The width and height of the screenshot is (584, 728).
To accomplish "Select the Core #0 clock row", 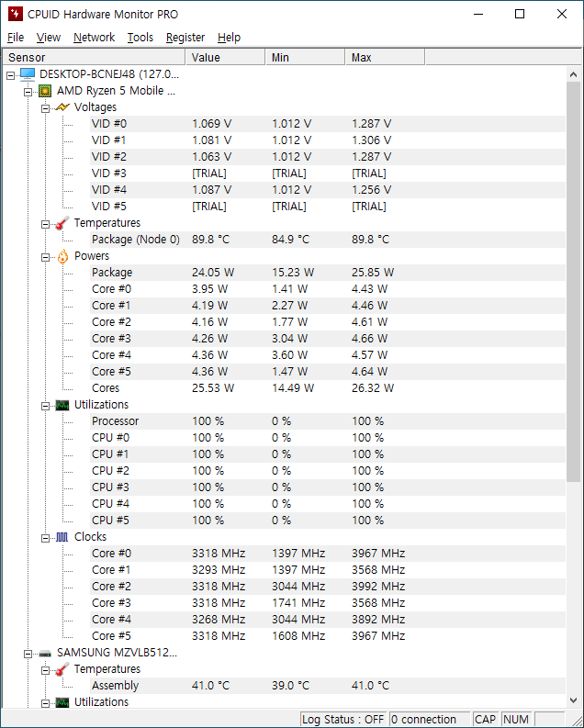I will click(328, 554).
